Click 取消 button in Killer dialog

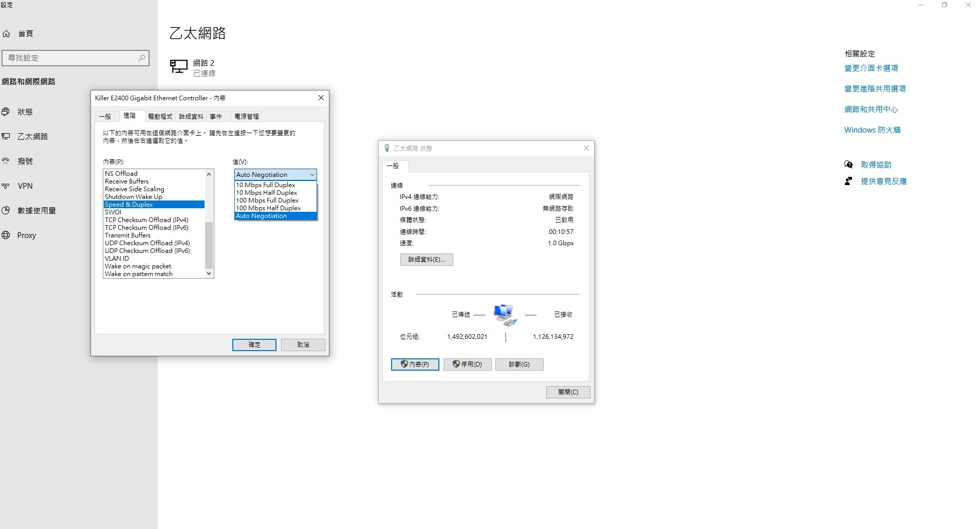(303, 345)
